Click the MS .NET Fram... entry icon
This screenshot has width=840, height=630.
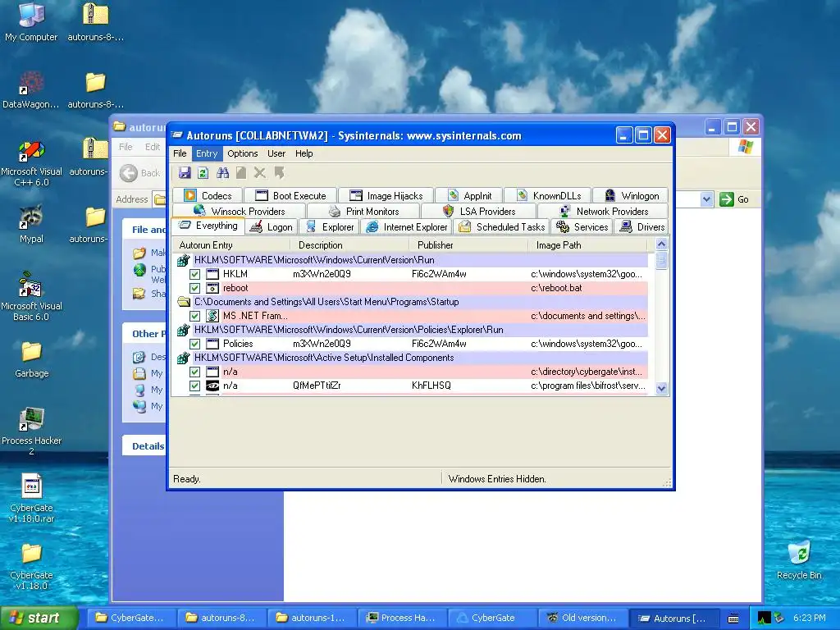click(x=212, y=316)
